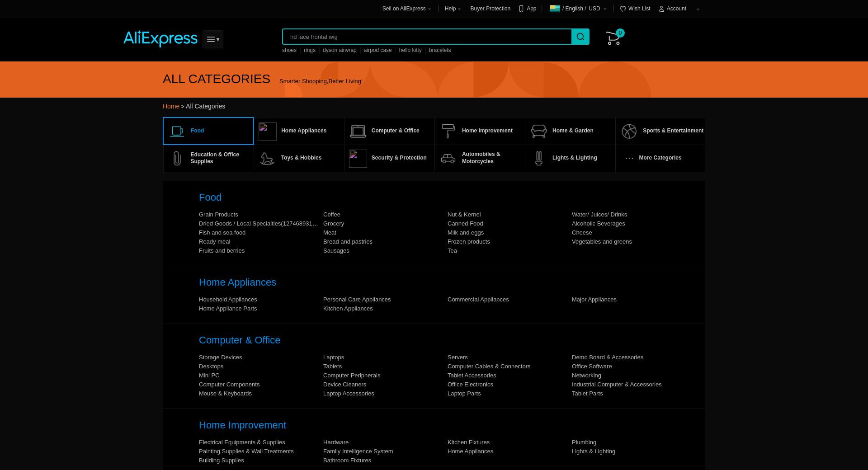The width and height of the screenshot is (868, 470).
Task: Expand the account dropdown arrow
Action: 698,9
